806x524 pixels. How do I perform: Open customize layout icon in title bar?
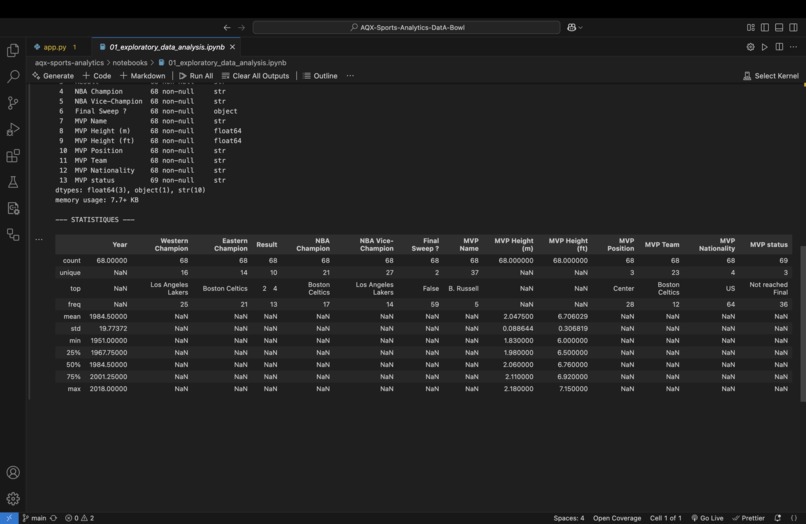pos(750,27)
